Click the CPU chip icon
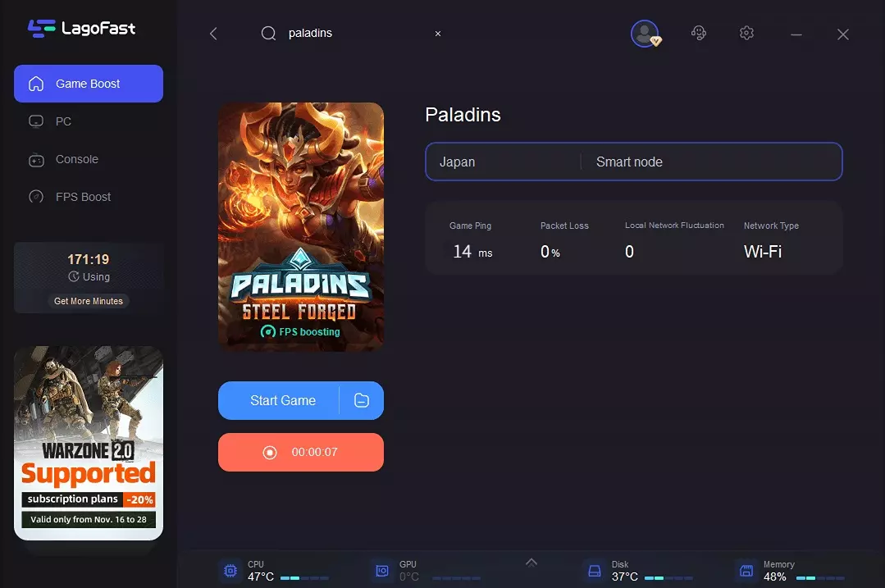 tap(230, 571)
